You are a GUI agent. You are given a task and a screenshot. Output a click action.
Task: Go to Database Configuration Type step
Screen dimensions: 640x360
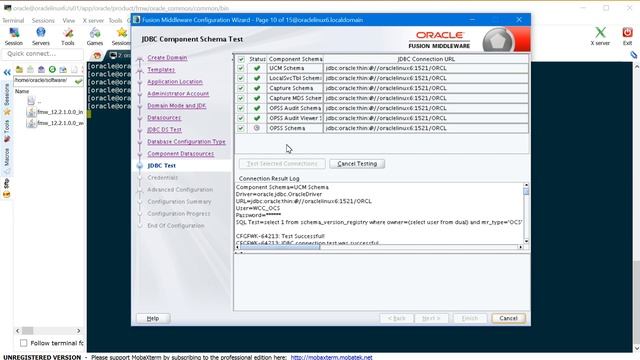pos(187,142)
